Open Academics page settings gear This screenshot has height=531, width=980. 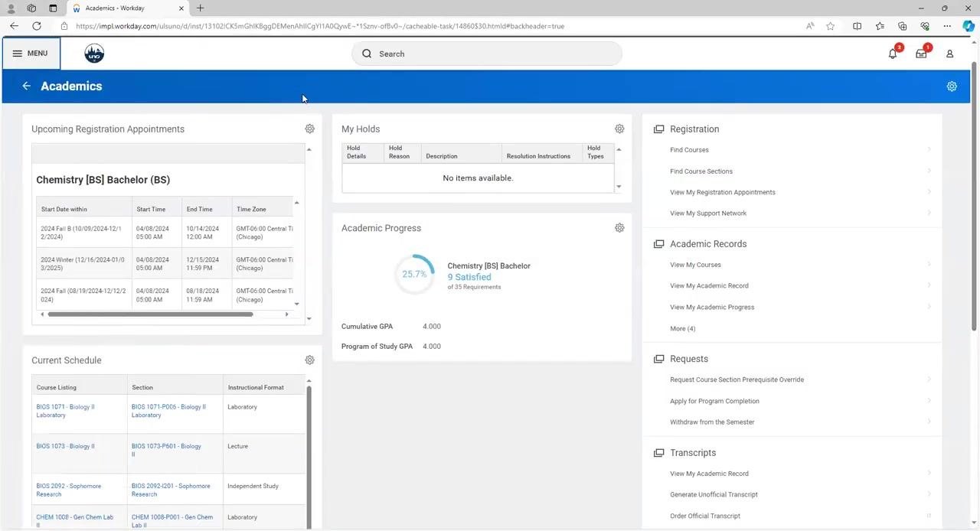[952, 86]
